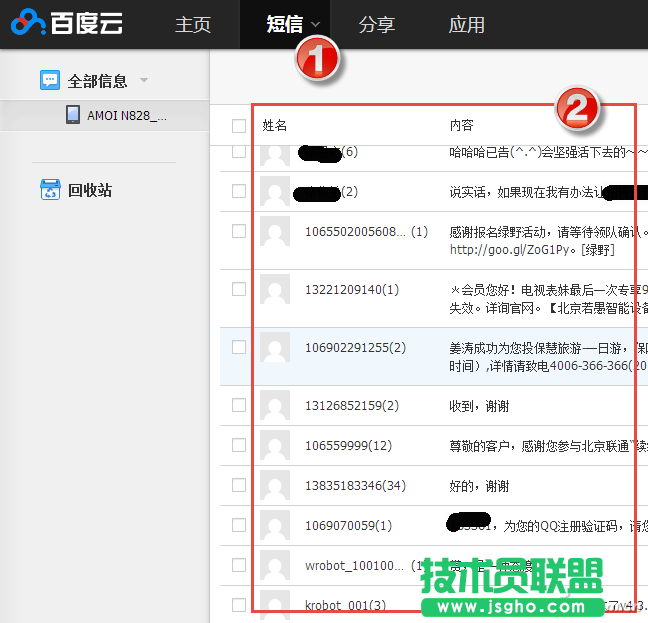
Task: Click avatar of contact 106902291255
Action: (x=275, y=348)
